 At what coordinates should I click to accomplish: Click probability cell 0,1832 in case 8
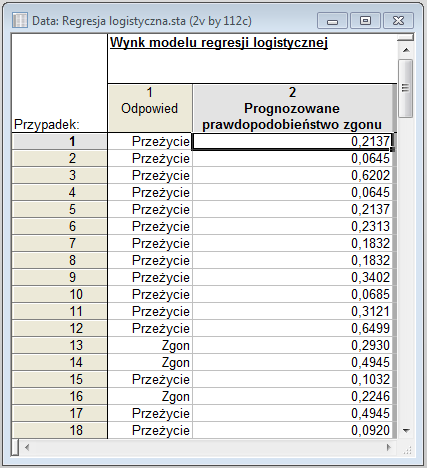click(292, 260)
